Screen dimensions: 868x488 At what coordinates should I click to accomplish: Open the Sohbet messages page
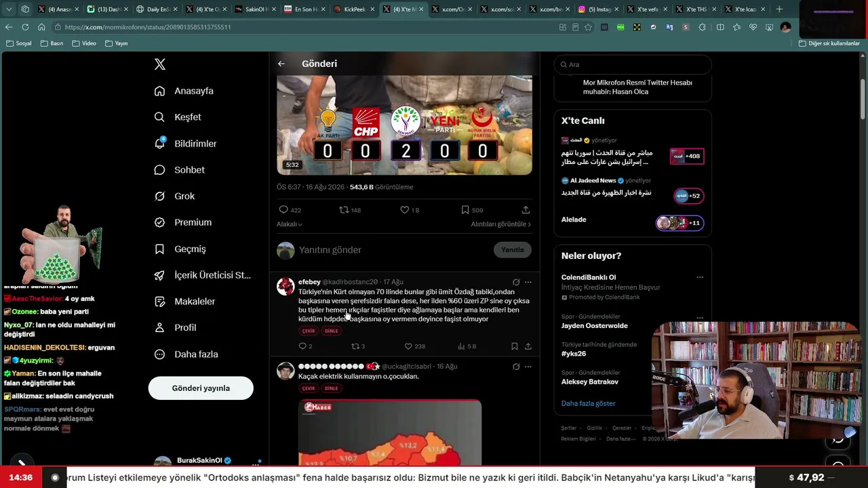(179, 170)
